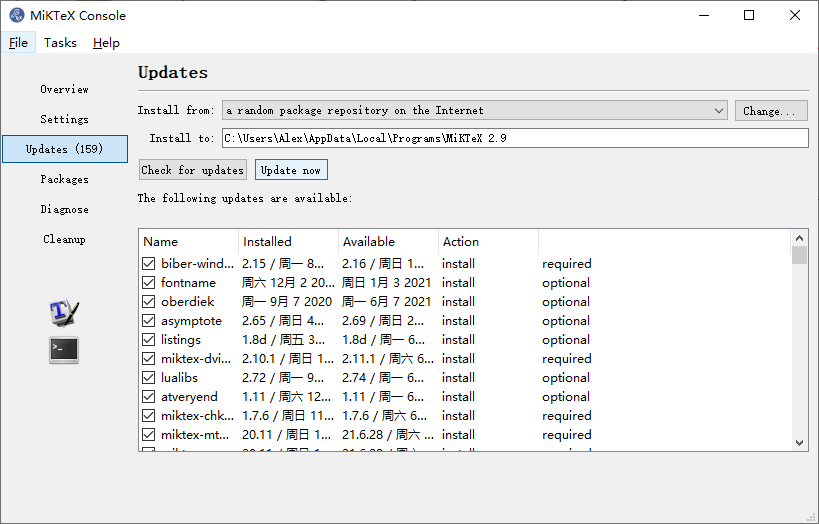Sort by the Installed column header
Viewport: 819px width, 524px height.
[x=288, y=241]
